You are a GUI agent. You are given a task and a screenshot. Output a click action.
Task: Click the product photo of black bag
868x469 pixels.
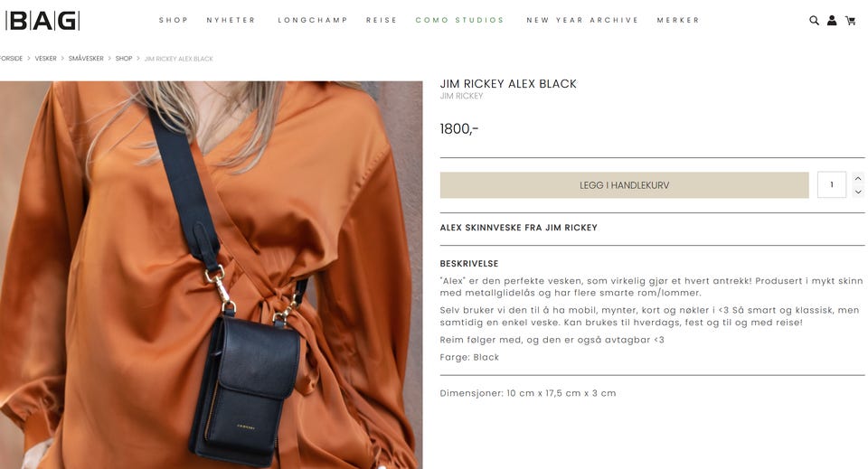pos(211,275)
